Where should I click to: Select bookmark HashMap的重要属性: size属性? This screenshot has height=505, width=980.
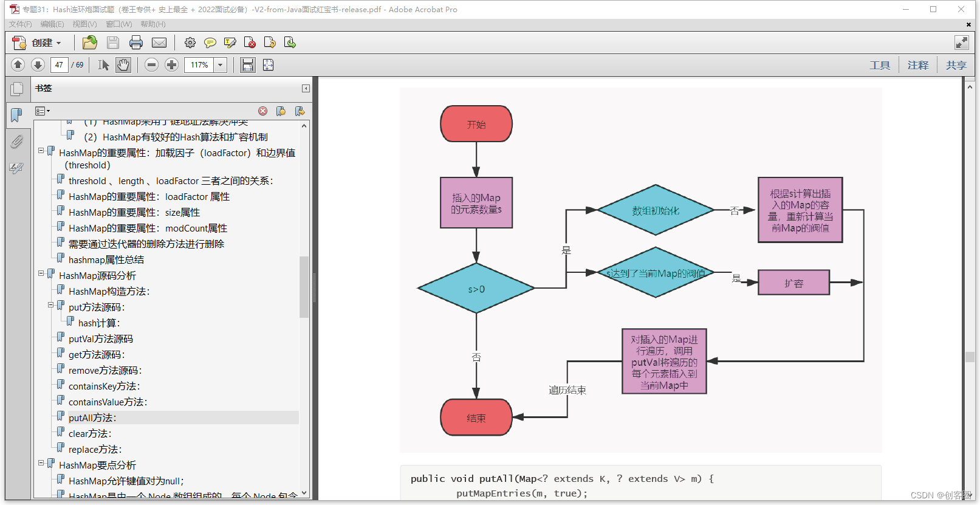[134, 213]
